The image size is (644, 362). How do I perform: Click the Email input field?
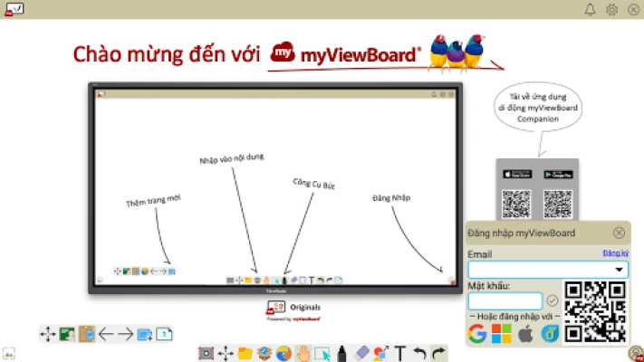tap(548, 270)
